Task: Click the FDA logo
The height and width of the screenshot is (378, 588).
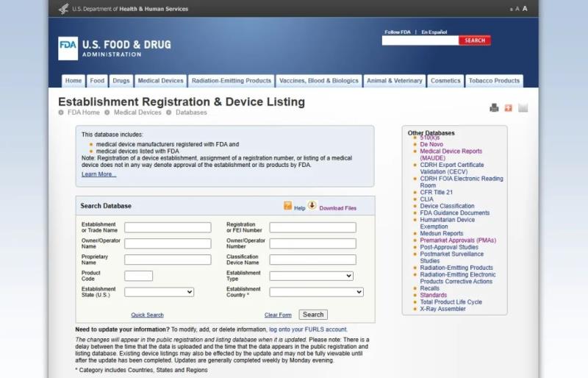Action: click(x=68, y=49)
